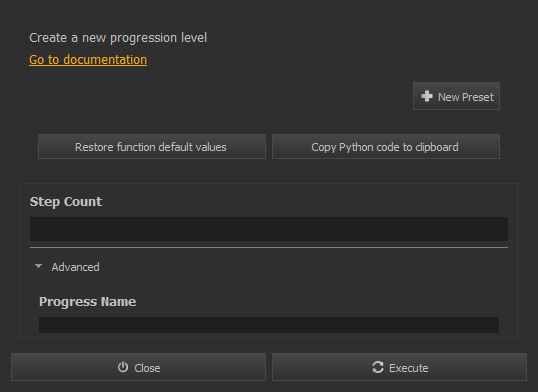Collapse the Advanced section using its triangle

tap(38, 266)
